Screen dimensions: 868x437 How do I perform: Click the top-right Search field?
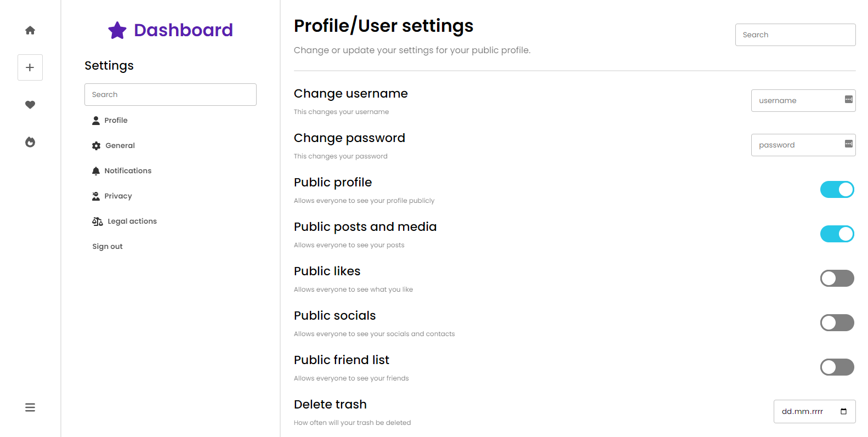(795, 35)
